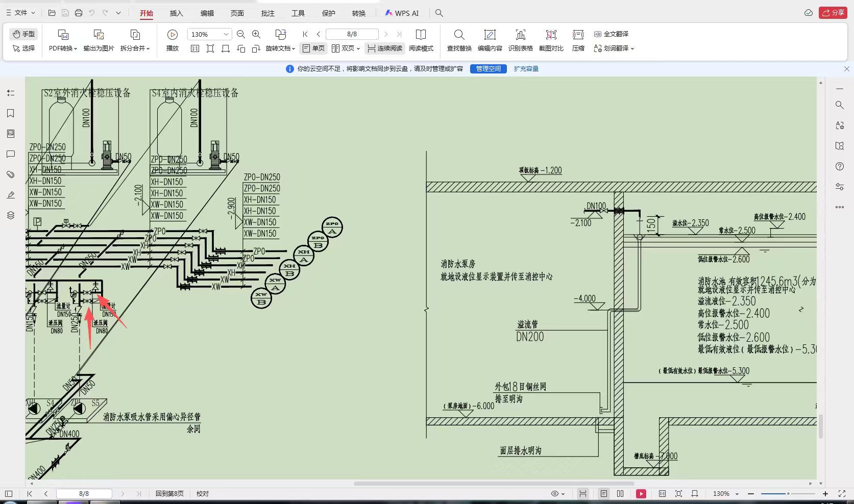
Task: Click the 压缩 compress icon
Action: click(x=578, y=40)
